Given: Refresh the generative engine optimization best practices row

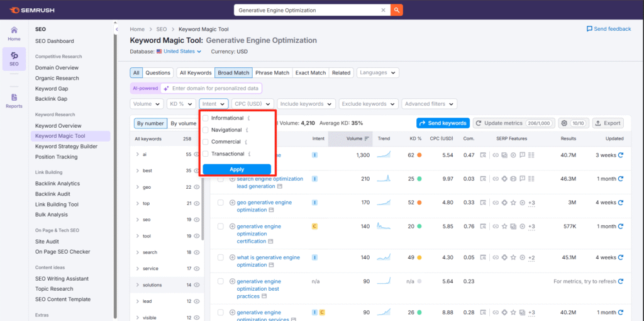Looking at the screenshot, I should (x=621, y=281).
